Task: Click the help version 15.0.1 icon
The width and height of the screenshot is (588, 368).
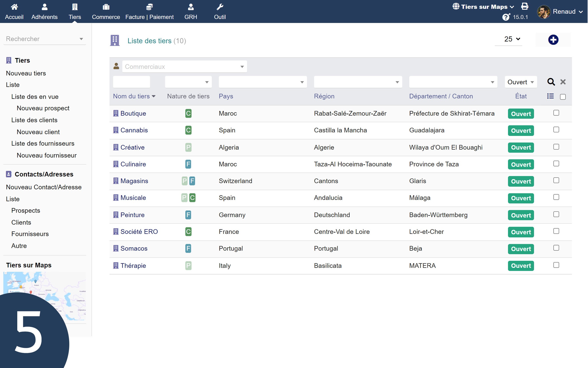Action: pyautogui.click(x=506, y=17)
